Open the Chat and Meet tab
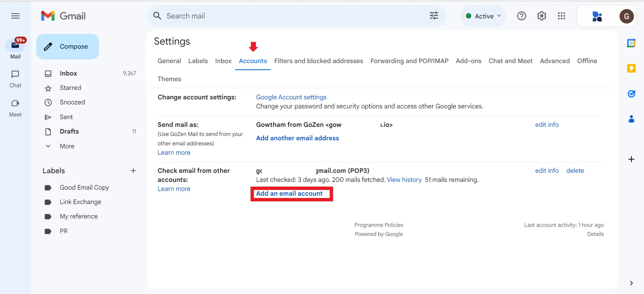Screen dimensions: 644x294 coord(511,61)
